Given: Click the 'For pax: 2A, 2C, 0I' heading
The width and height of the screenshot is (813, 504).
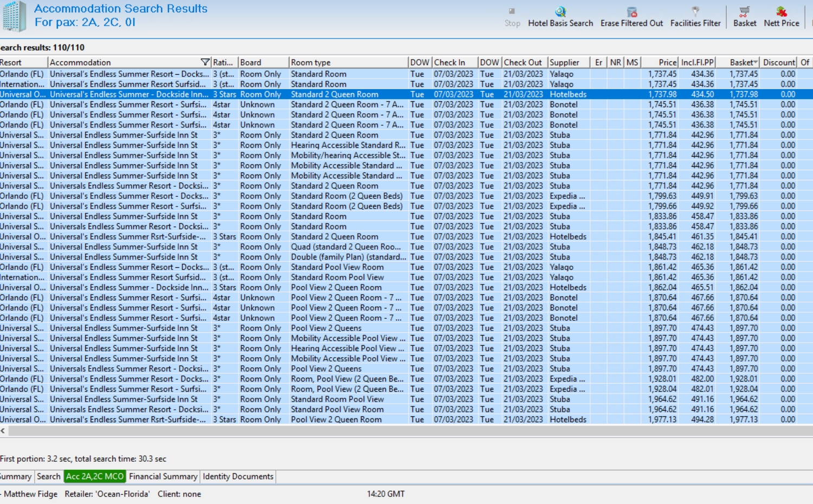Looking at the screenshot, I should (x=85, y=22).
